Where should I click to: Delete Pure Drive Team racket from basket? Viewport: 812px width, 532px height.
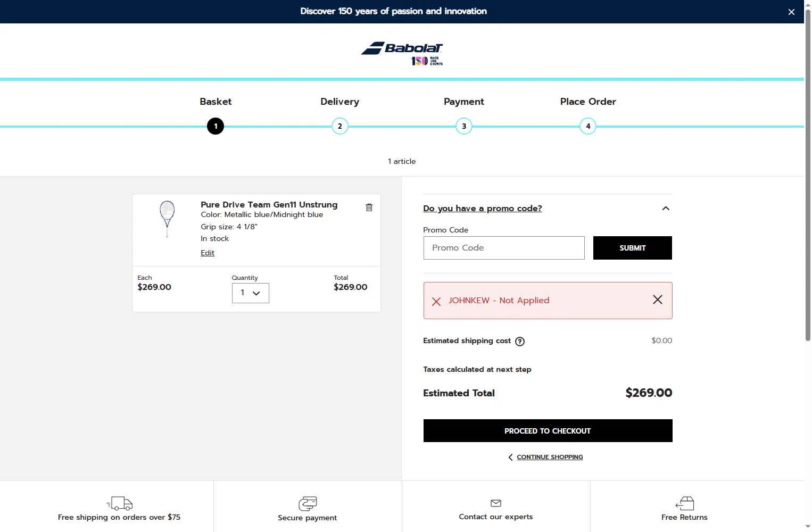[369, 207]
